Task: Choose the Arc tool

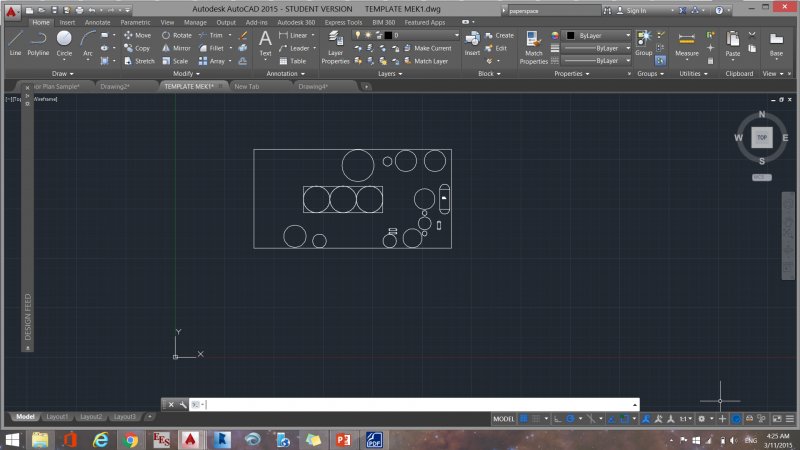Action: [x=88, y=42]
